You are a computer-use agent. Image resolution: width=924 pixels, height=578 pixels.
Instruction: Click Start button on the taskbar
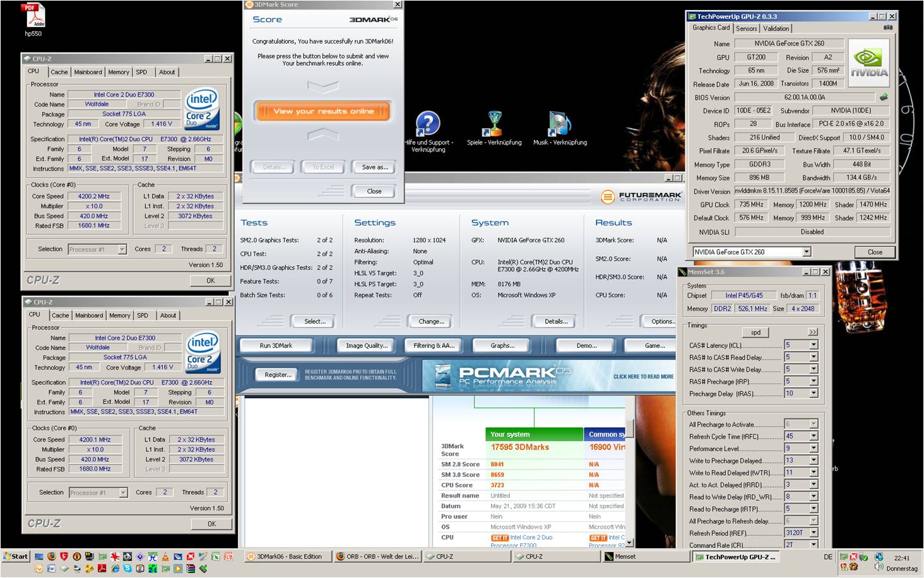coord(16,557)
